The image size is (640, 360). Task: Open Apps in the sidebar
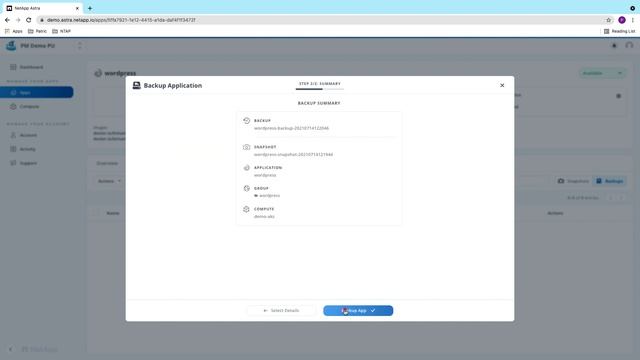click(x=37, y=92)
